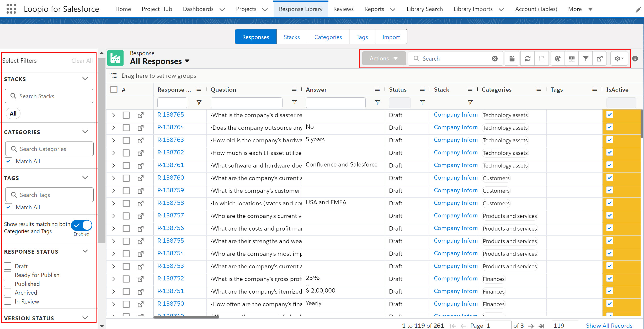
Task: Open response link R-138758
Action: (171, 203)
